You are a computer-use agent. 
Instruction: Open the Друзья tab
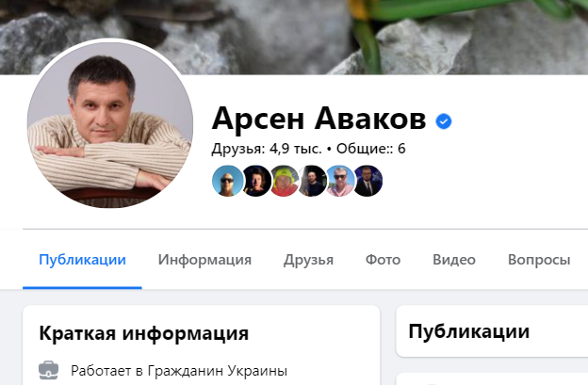(309, 260)
